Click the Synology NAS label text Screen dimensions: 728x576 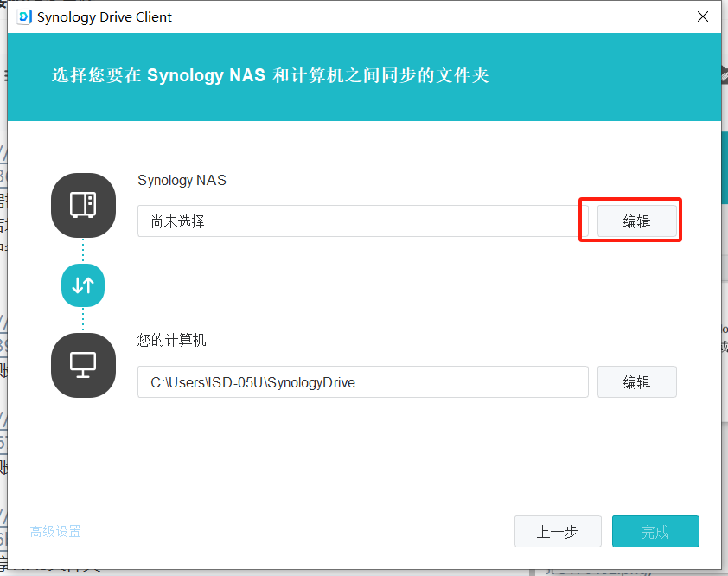(x=182, y=180)
